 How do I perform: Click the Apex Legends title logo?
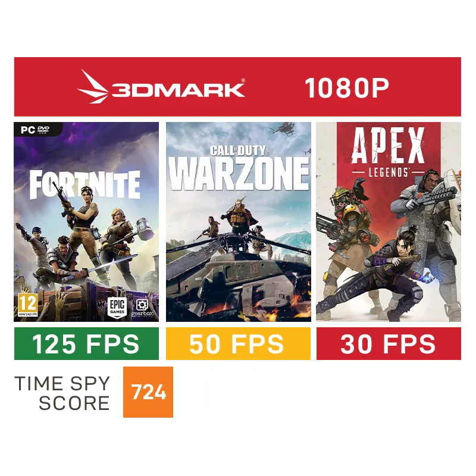tap(388, 152)
